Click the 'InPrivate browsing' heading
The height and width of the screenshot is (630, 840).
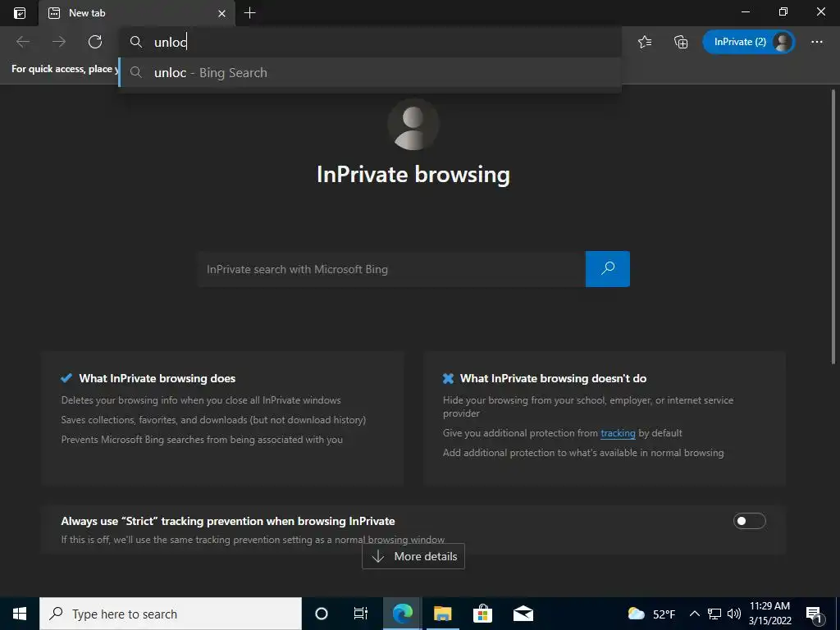point(413,175)
